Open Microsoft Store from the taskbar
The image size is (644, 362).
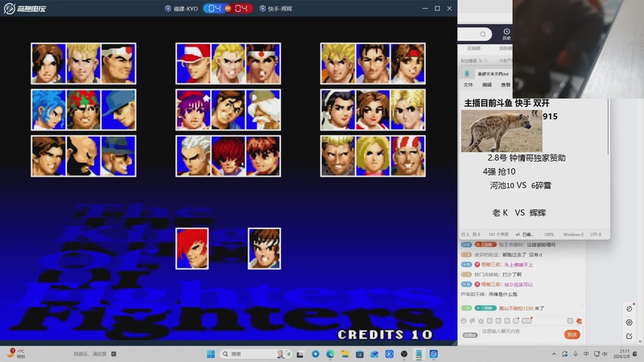[360, 354]
